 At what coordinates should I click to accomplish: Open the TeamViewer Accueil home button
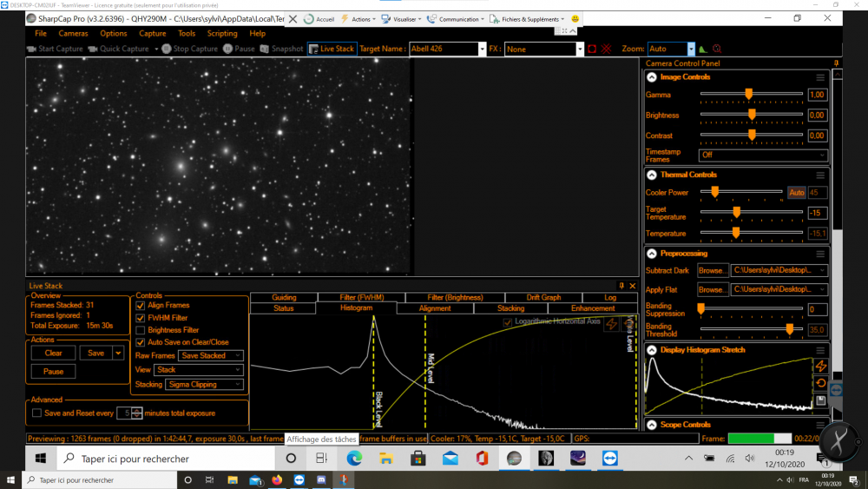click(x=319, y=19)
